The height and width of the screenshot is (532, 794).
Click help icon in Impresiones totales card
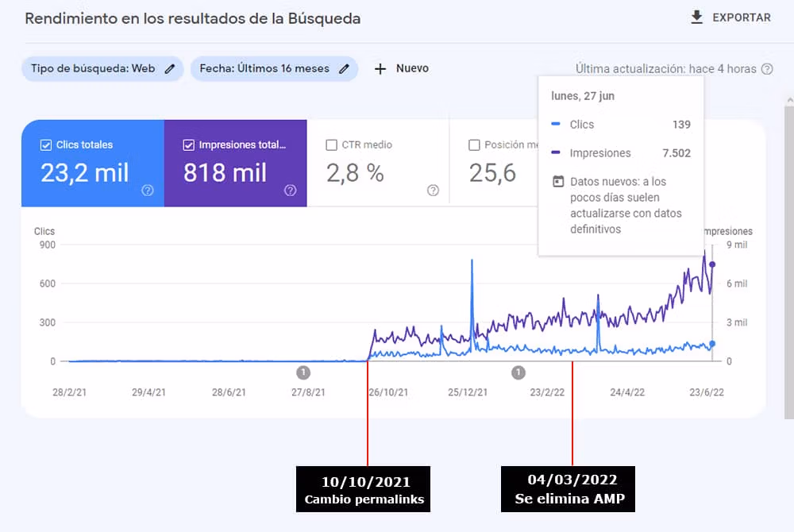(290, 190)
